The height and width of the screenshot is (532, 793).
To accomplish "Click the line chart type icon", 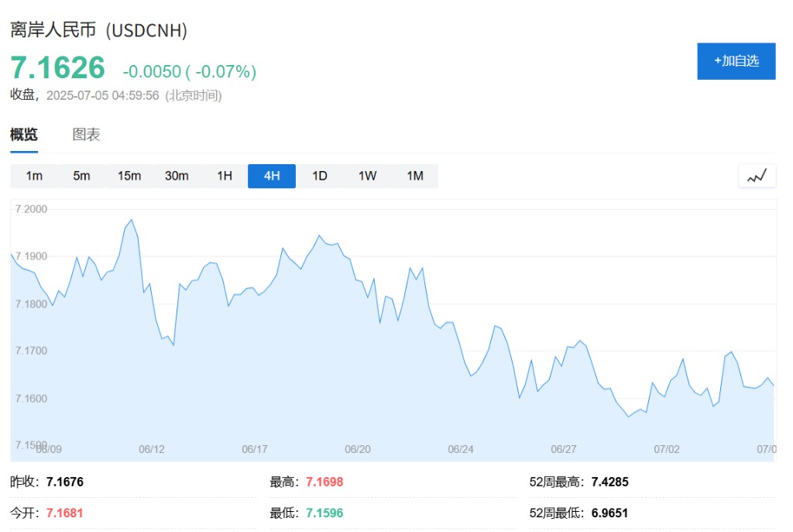I will pos(757,176).
